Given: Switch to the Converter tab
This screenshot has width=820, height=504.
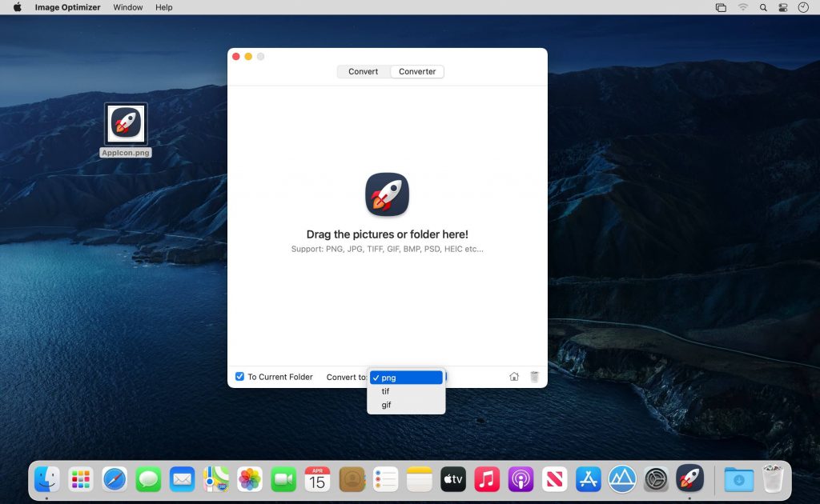Looking at the screenshot, I should tap(416, 71).
